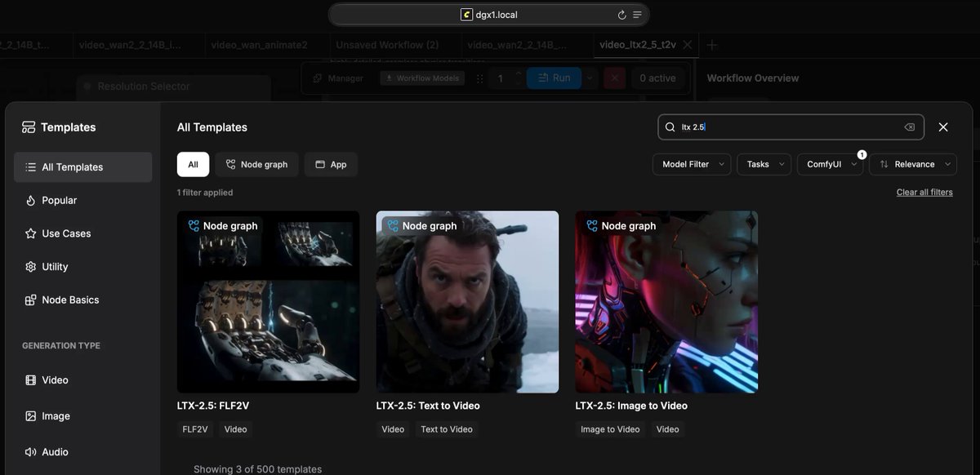
Task: Select the All filter pill
Action: (193, 164)
